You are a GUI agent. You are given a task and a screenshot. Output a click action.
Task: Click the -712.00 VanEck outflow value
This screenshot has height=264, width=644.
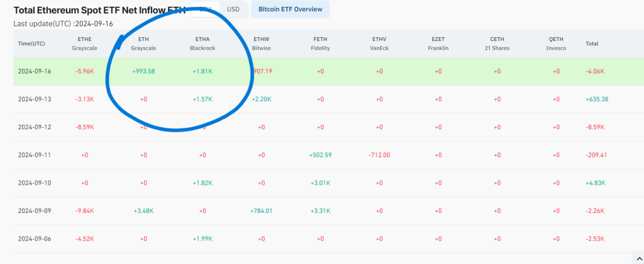[x=379, y=154]
